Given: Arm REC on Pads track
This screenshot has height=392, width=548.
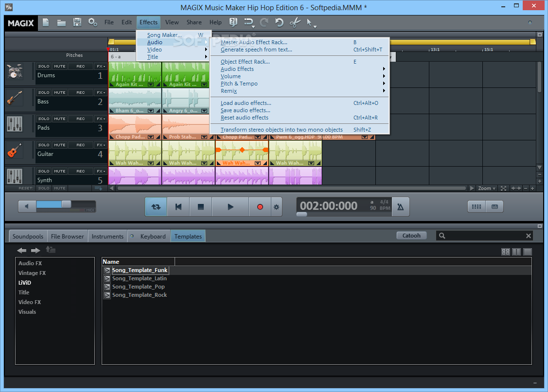Looking at the screenshot, I should pyautogui.click(x=81, y=119).
